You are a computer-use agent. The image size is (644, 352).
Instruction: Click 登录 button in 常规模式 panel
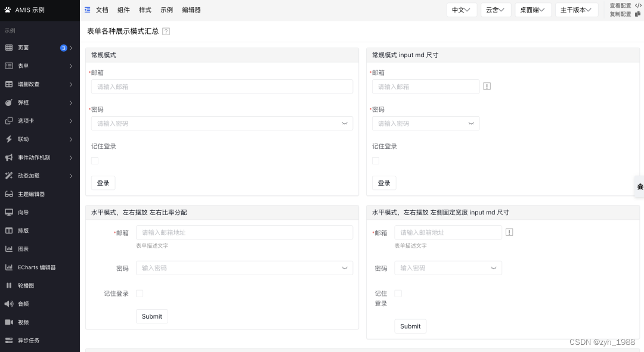(x=103, y=183)
